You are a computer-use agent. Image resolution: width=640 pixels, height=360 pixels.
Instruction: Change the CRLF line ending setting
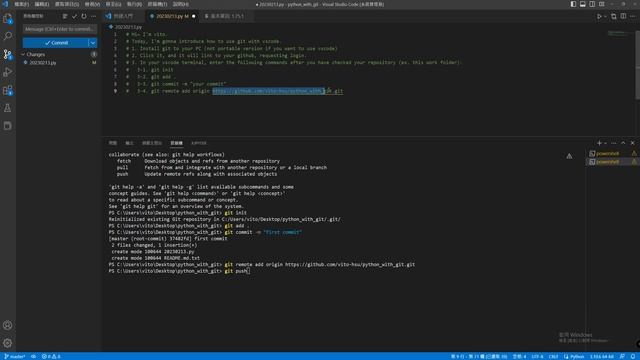(553, 356)
